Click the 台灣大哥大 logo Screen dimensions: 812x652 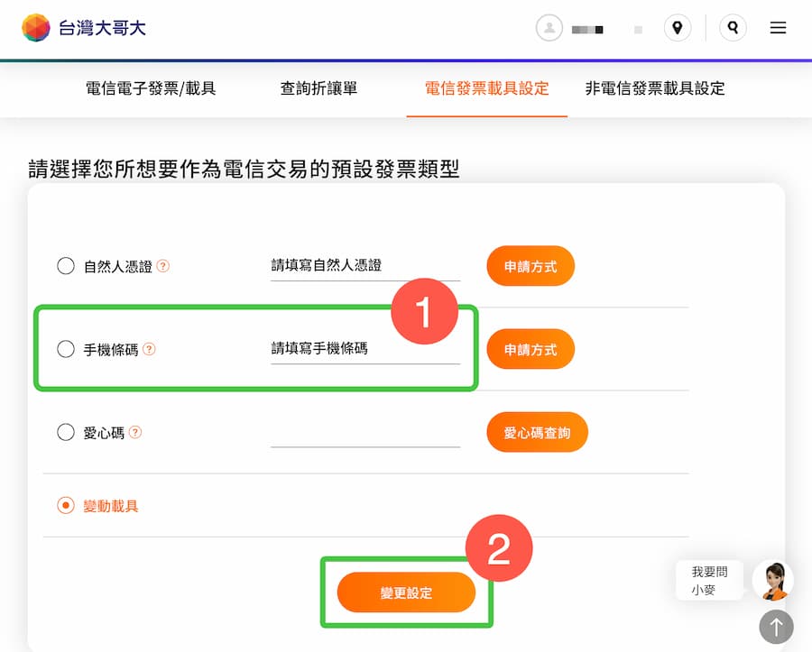[84, 28]
